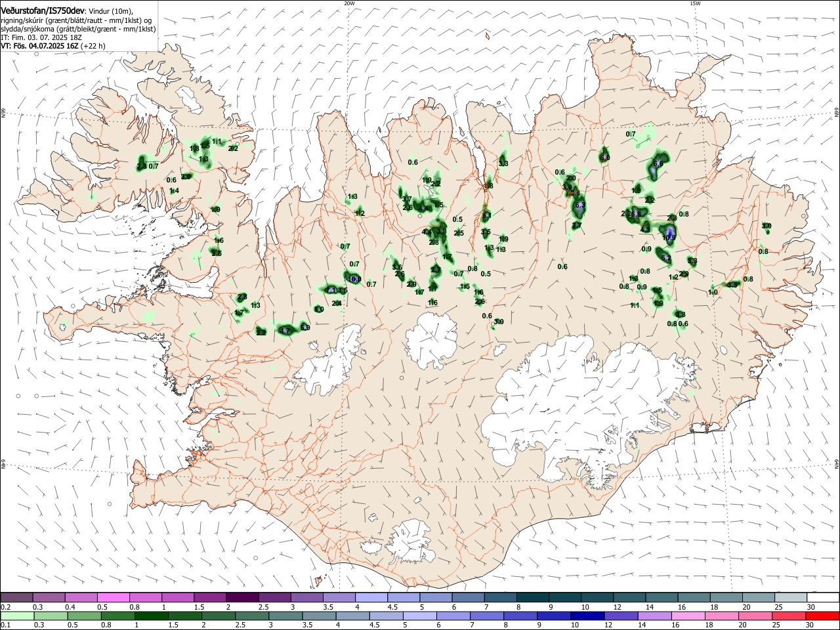The height and width of the screenshot is (630, 840).
Task: Pick the top-row light gray swatch starting at 25
Action: click(790, 597)
